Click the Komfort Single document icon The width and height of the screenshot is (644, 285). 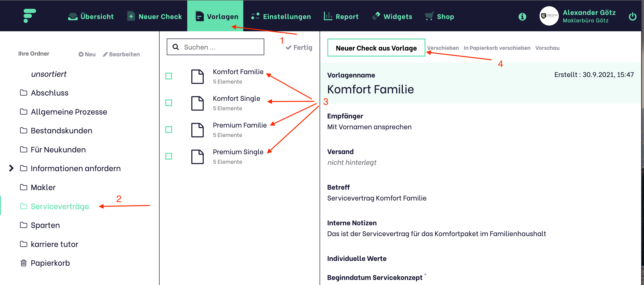coord(197,103)
